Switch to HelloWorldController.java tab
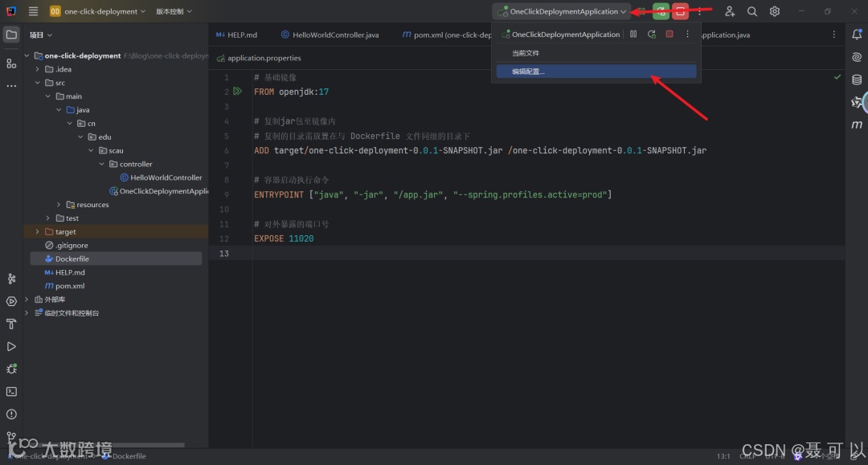This screenshot has width=868, height=465. pyautogui.click(x=330, y=35)
